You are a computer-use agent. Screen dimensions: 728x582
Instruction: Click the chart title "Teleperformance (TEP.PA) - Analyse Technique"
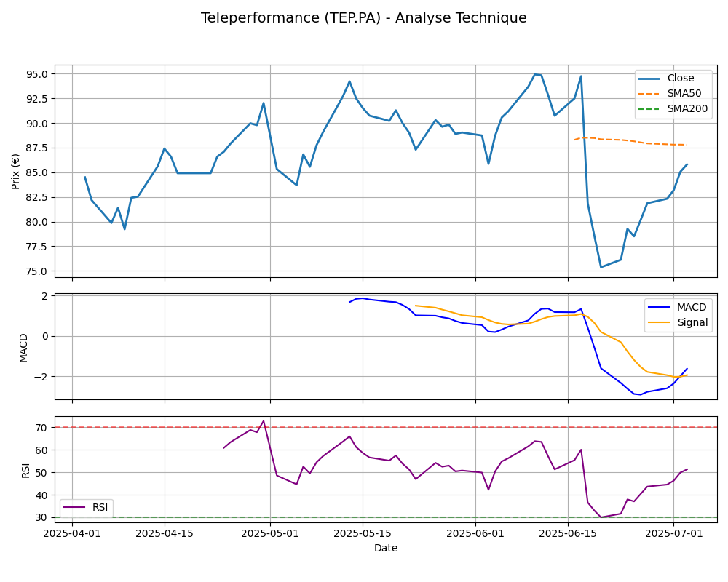point(363,17)
